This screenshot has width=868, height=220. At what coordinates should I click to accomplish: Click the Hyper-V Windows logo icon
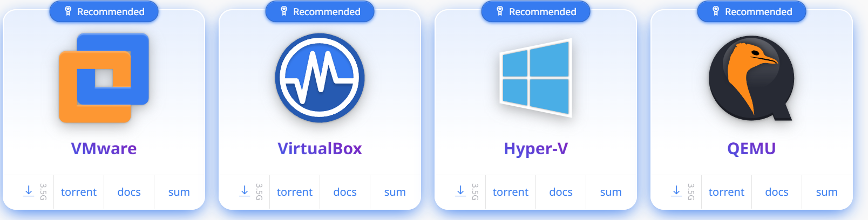click(x=535, y=78)
